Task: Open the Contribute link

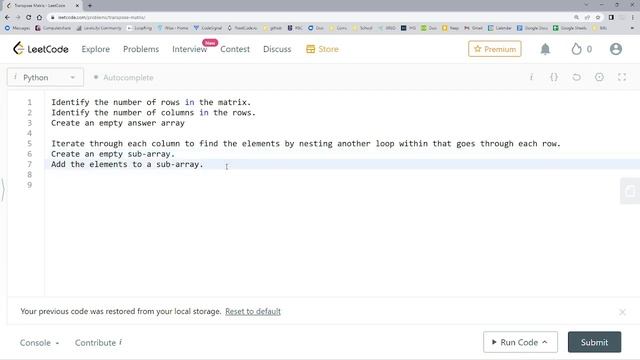Action: pyautogui.click(x=98, y=343)
